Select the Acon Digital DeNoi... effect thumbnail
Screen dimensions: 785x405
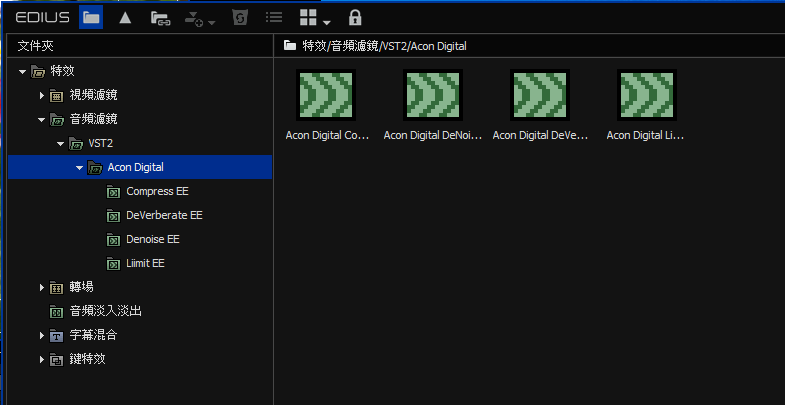tap(433, 95)
